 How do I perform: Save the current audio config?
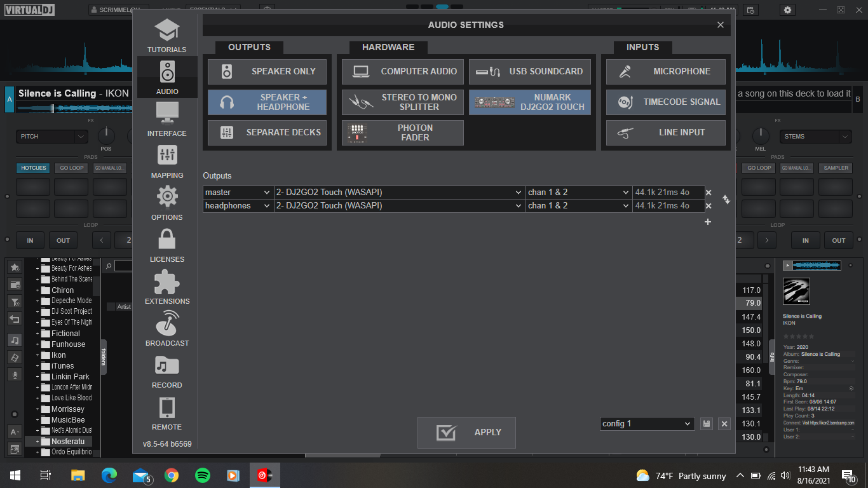[707, 424]
